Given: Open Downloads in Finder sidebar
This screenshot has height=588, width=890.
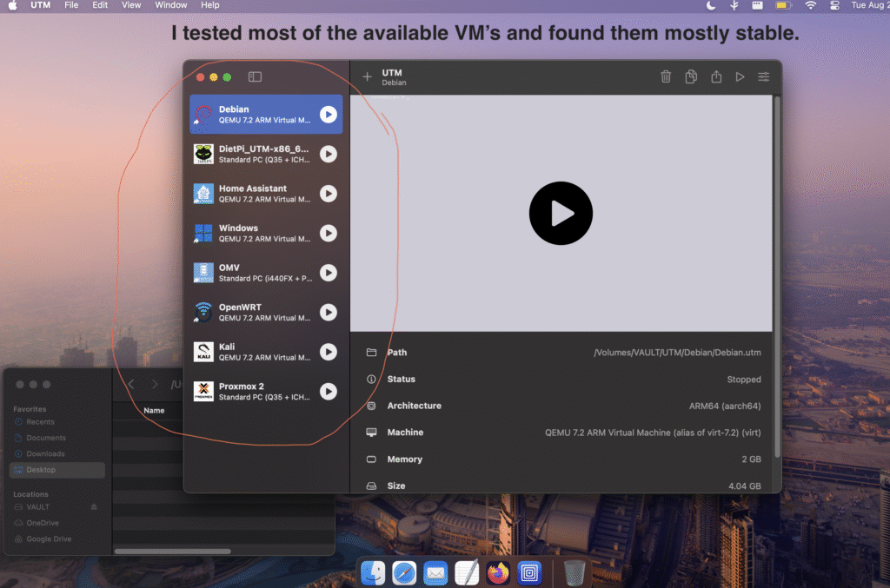Looking at the screenshot, I should click(45, 453).
